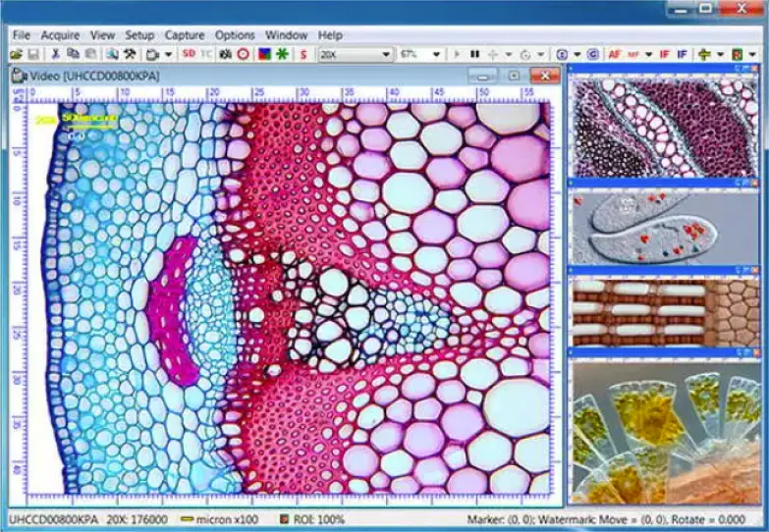Image resolution: width=769 pixels, height=532 pixels.
Task: Click the Save disk icon
Action: coord(32,54)
